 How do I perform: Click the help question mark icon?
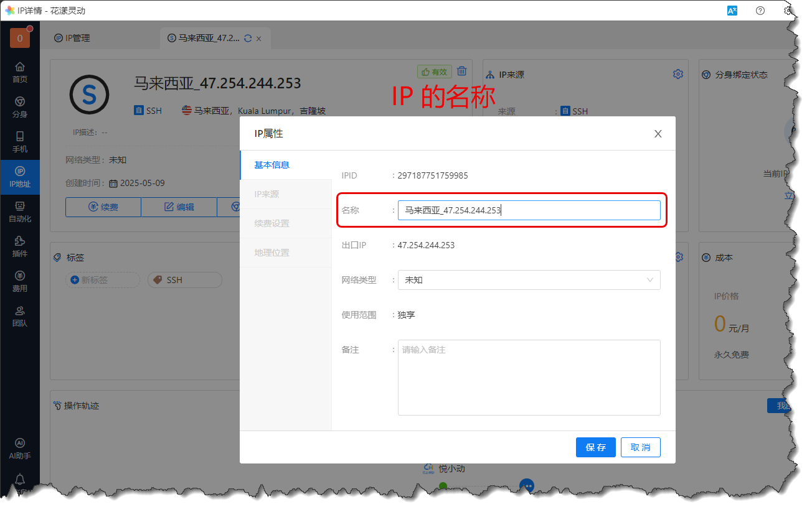coord(760,11)
